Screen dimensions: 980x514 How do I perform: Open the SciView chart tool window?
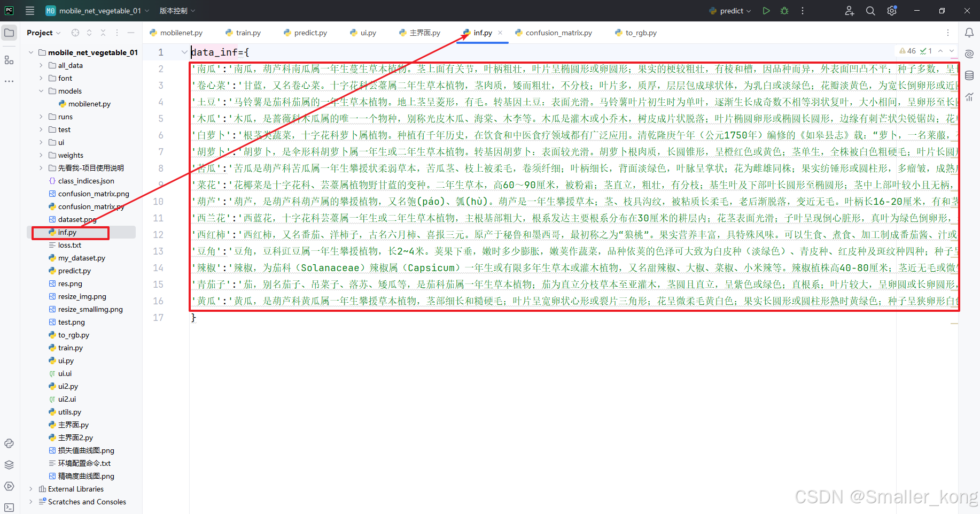[969, 97]
